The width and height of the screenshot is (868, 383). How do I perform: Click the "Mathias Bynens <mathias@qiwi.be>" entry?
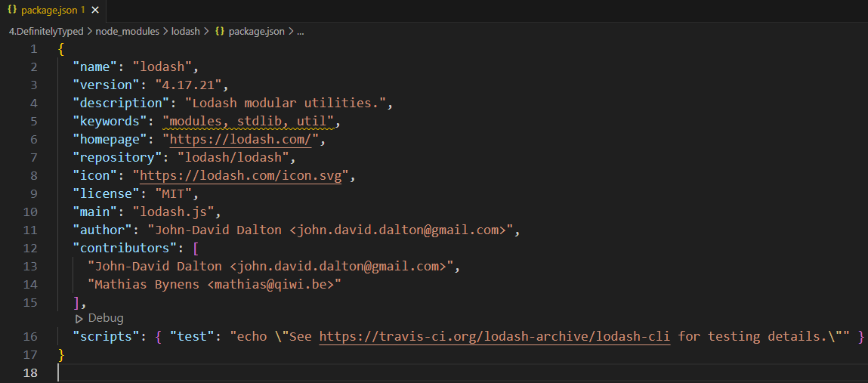tap(215, 284)
